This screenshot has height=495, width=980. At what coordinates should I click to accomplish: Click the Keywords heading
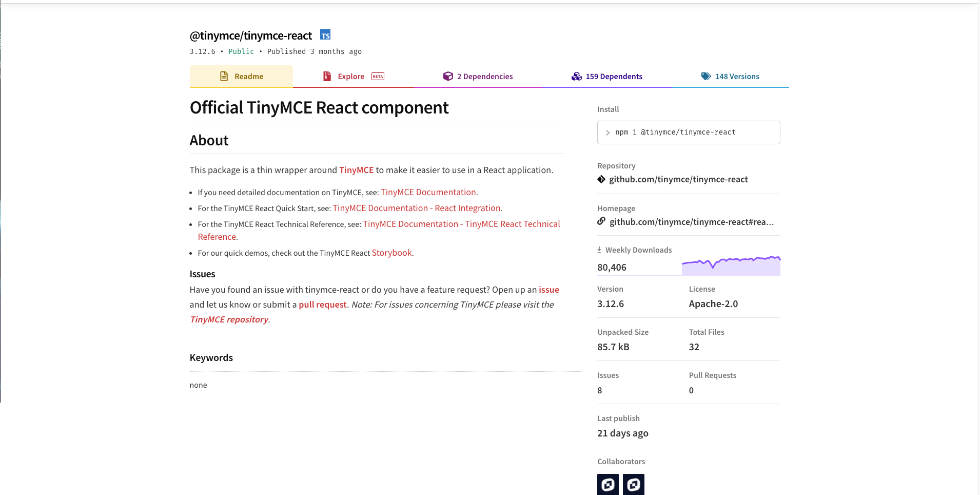(x=211, y=358)
